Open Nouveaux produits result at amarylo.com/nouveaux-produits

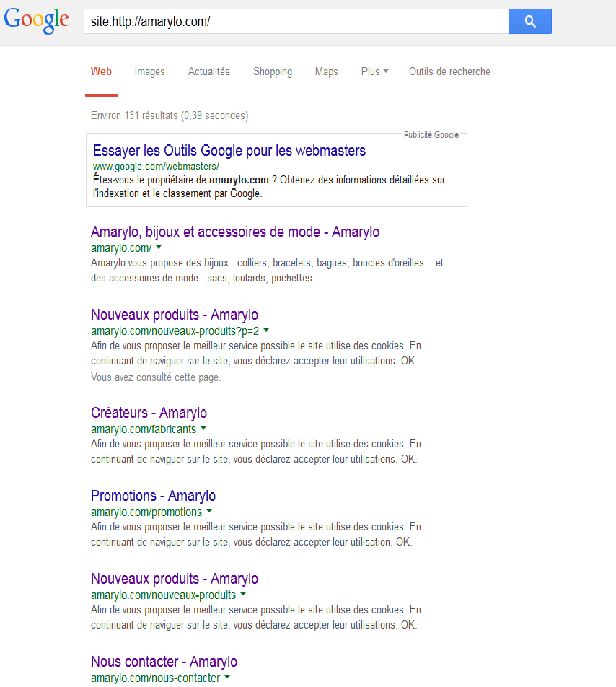(x=175, y=579)
